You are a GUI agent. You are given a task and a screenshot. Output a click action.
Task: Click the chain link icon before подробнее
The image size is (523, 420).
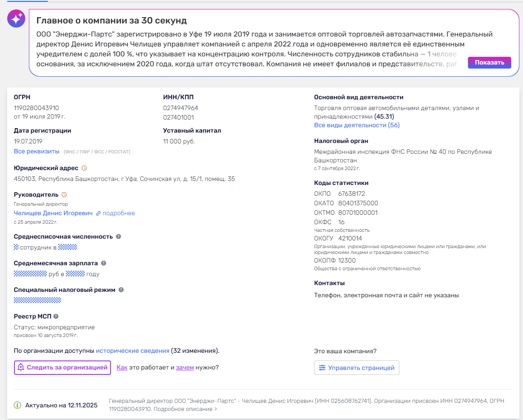(x=98, y=213)
